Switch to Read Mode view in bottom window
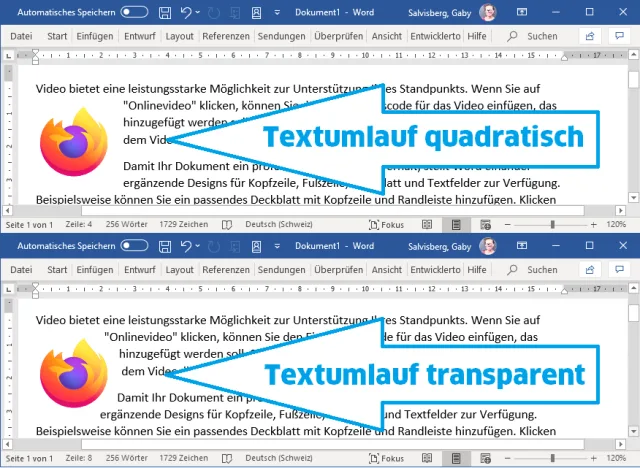Viewport: 640px width, 468px height. point(427,459)
